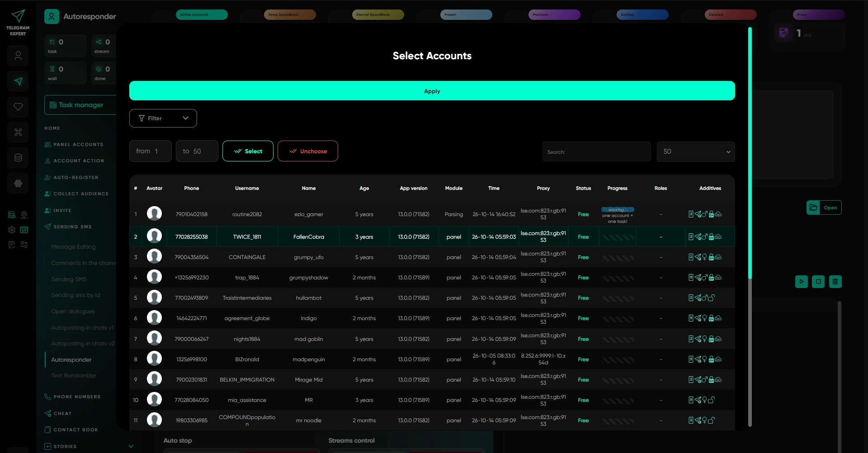This screenshot has width=868, height=453.
Task: Expand the Stories menu chevron
Action: click(131, 446)
